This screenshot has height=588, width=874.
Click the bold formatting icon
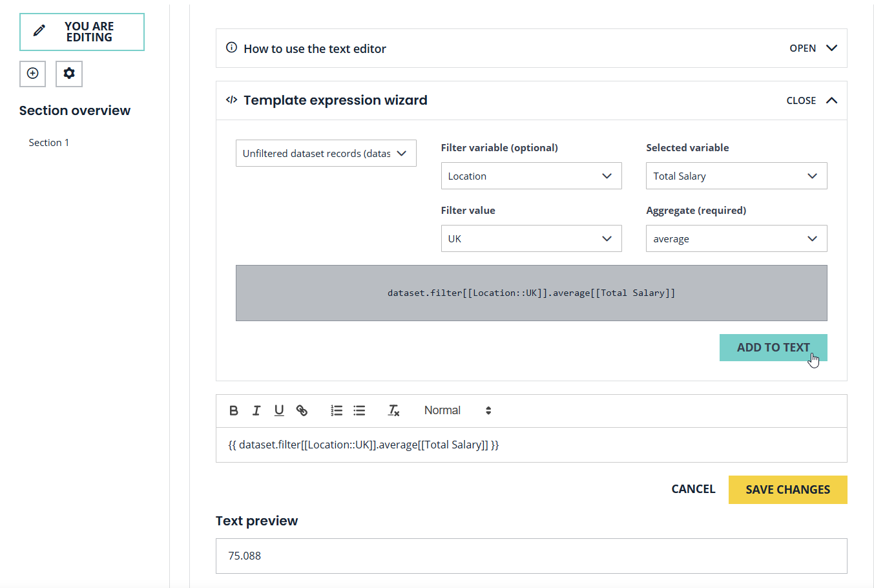coord(234,410)
